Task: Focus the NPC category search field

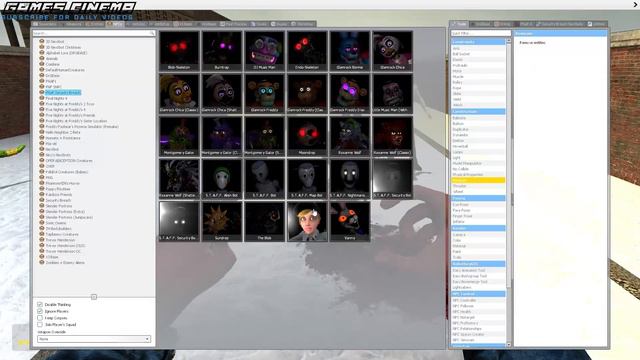Action: coord(94,33)
